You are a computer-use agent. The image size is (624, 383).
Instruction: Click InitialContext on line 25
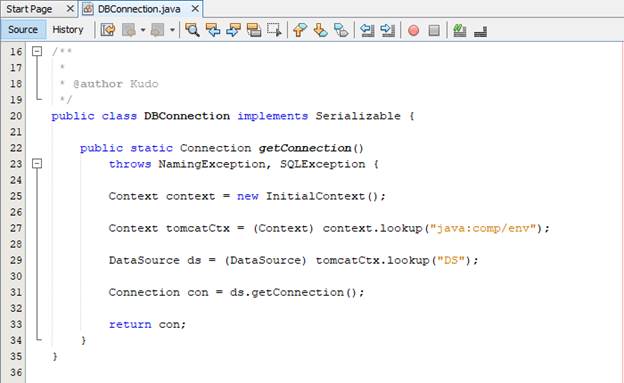(315, 196)
